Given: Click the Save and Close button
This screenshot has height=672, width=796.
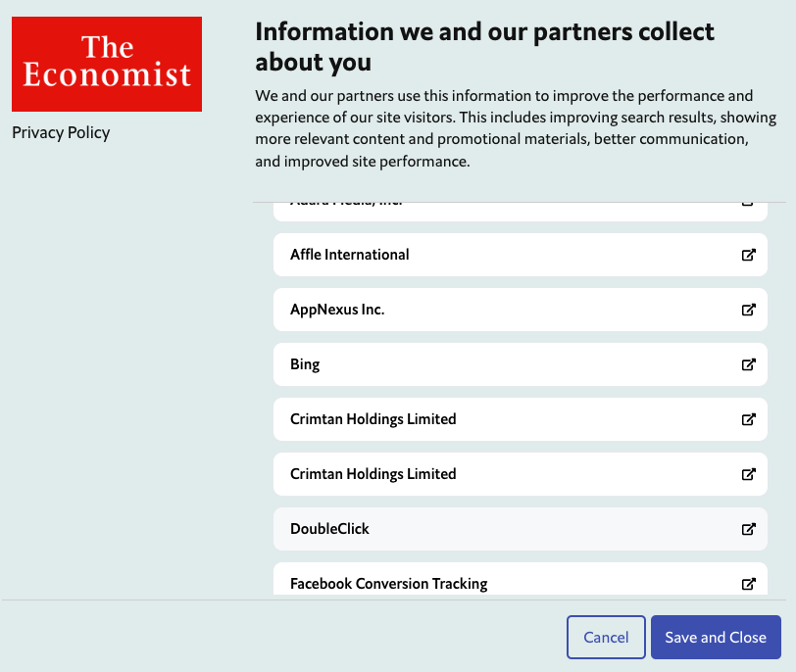Looking at the screenshot, I should [716, 637].
